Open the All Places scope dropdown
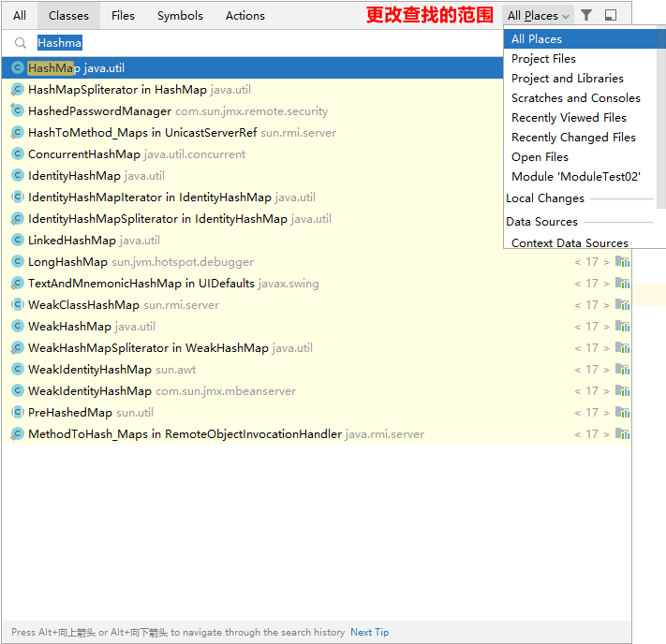This screenshot has width=666, height=644. click(538, 16)
